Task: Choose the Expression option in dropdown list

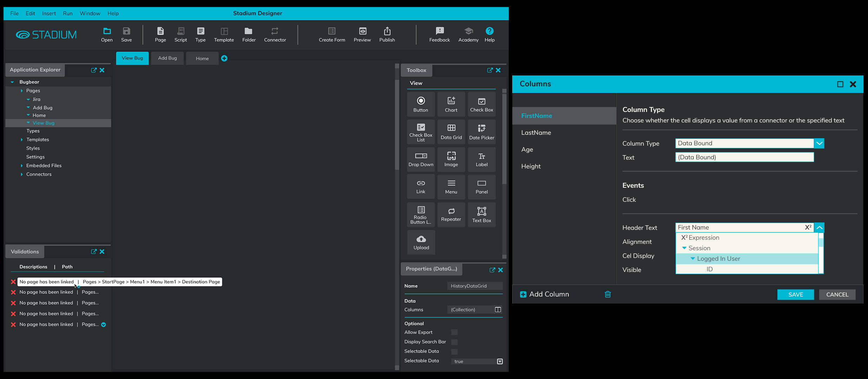Action: tap(747, 238)
